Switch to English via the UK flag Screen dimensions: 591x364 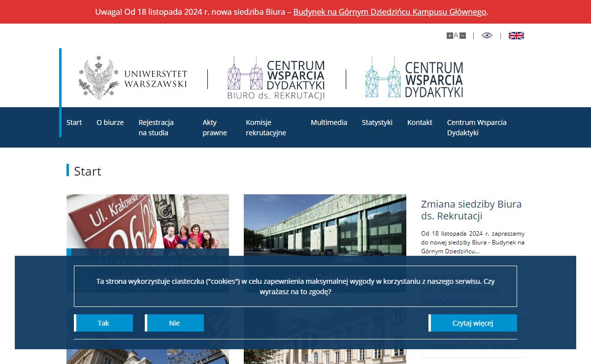(x=516, y=35)
